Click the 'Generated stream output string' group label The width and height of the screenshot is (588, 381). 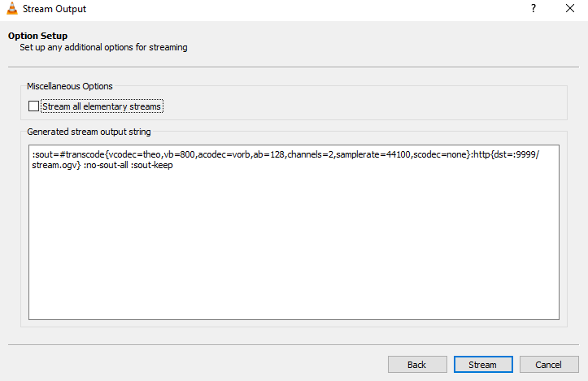tap(89, 132)
